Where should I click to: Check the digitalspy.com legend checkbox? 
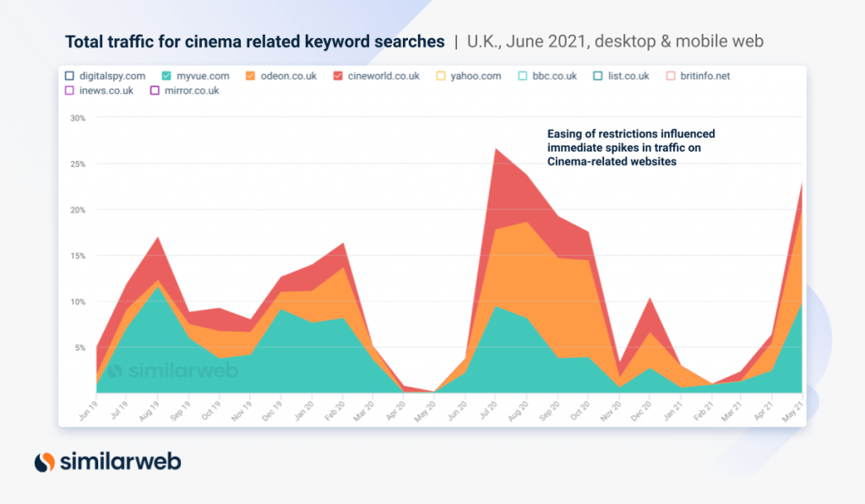tap(69, 76)
